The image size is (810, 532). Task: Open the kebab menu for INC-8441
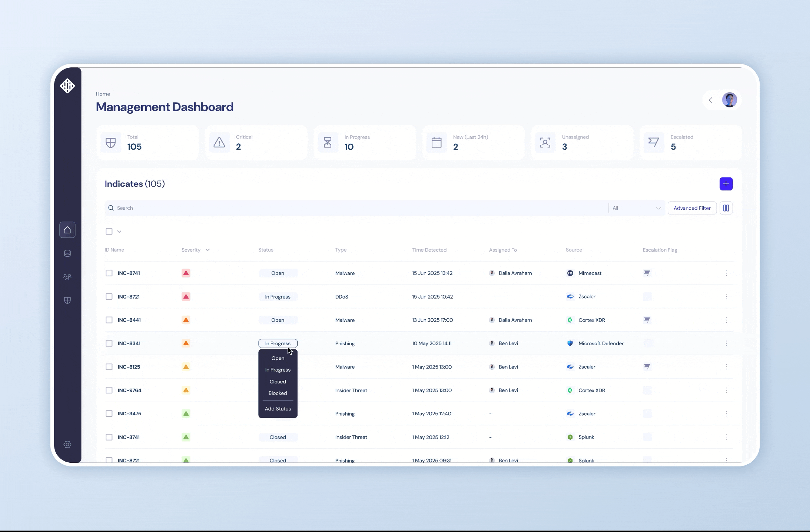[726, 320]
